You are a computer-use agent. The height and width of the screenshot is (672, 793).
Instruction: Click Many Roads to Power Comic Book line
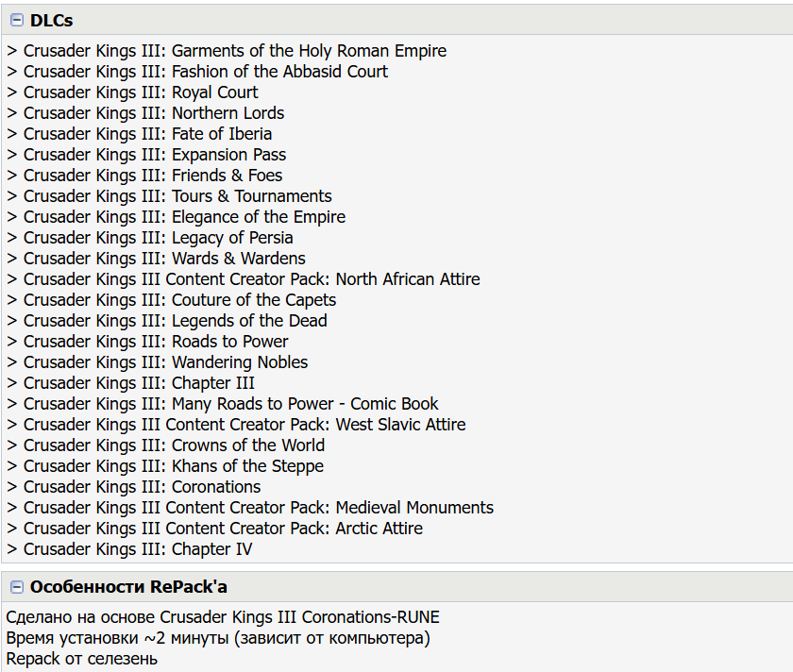(x=223, y=404)
